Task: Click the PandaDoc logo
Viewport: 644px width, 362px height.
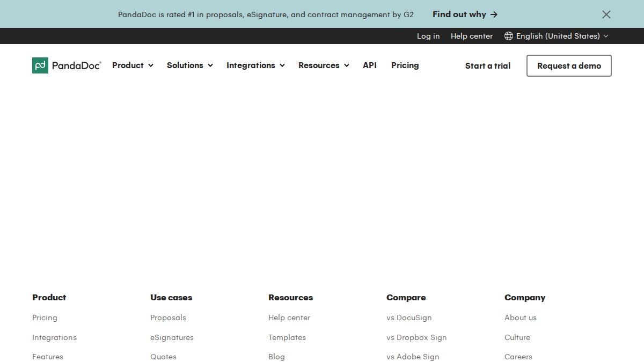Action: [x=67, y=65]
